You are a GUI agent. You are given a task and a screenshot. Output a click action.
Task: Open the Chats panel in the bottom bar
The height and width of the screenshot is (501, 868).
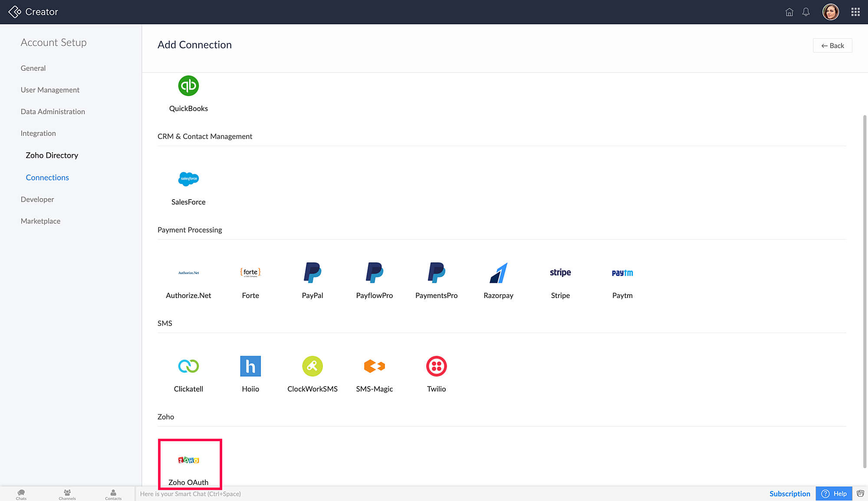[x=21, y=494]
